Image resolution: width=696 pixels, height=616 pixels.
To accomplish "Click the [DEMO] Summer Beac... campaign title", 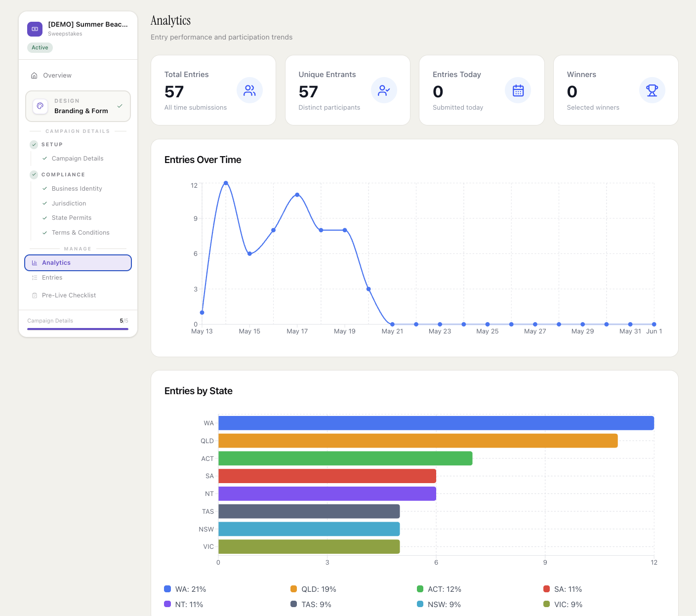I will click(x=88, y=24).
